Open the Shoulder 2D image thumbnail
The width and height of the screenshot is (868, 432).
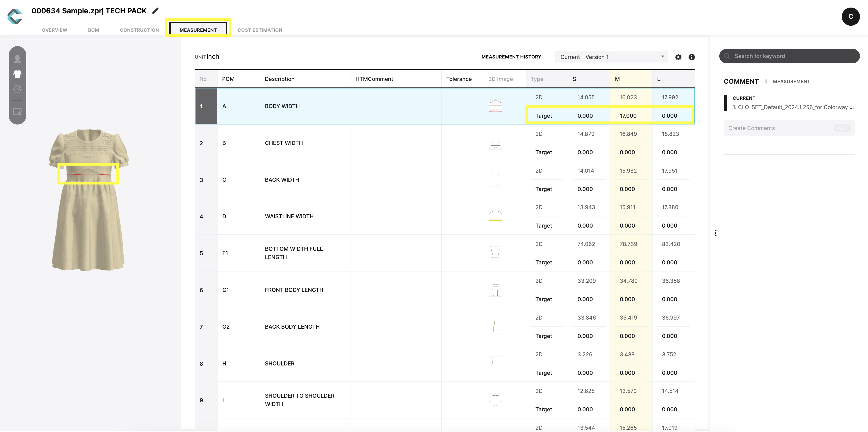pyautogui.click(x=495, y=363)
